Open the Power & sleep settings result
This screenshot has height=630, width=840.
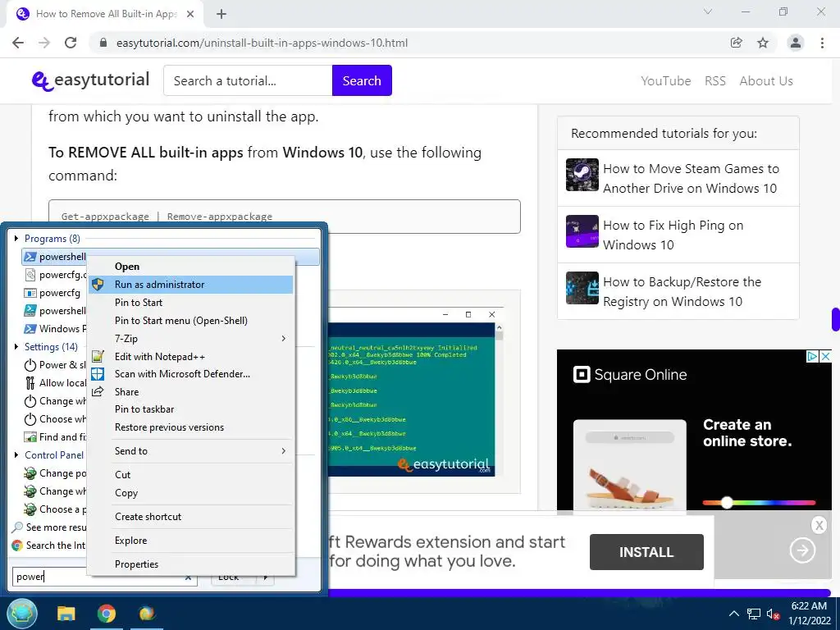(55, 365)
